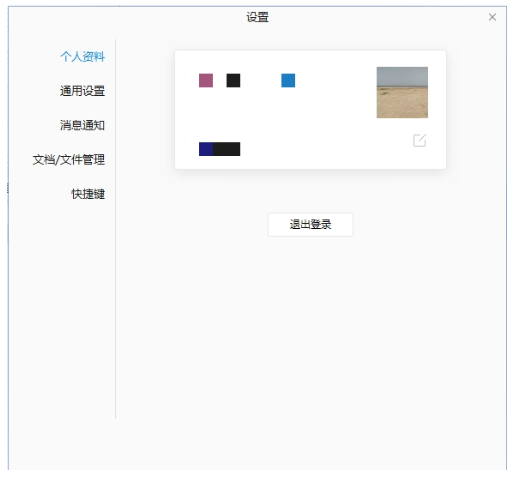Image resolution: width=518 pixels, height=478 pixels.
Task: Click the black square beside the pink one
Action: pos(233,80)
